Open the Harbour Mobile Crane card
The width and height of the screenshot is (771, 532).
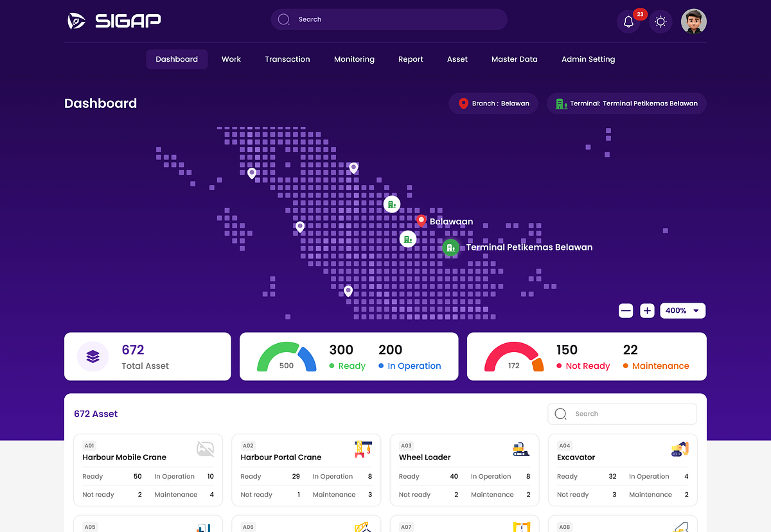tap(148, 470)
